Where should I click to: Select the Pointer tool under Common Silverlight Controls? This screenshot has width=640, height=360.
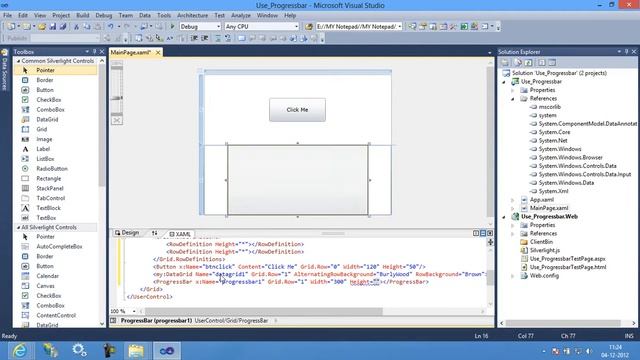coord(56,70)
